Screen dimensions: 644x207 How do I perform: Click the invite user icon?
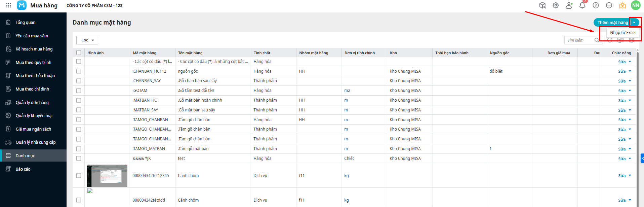click(x=569, y=5)
